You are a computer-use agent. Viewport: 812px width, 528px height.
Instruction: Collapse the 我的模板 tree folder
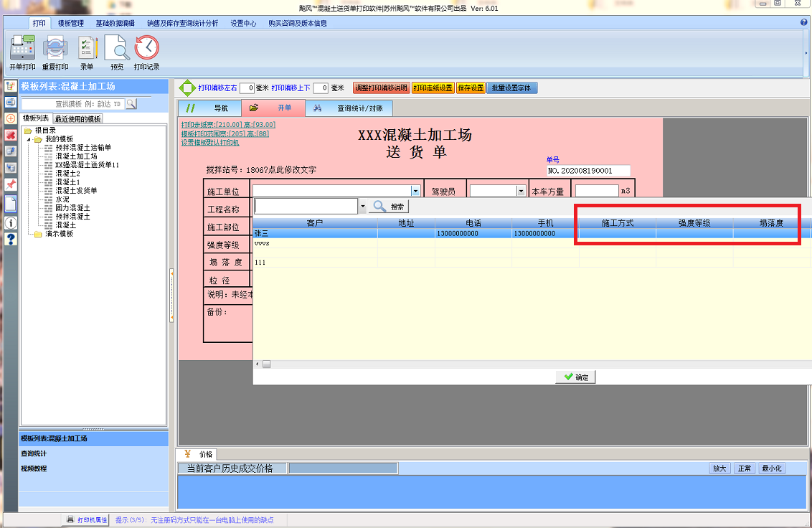click(x=29, y=139)
